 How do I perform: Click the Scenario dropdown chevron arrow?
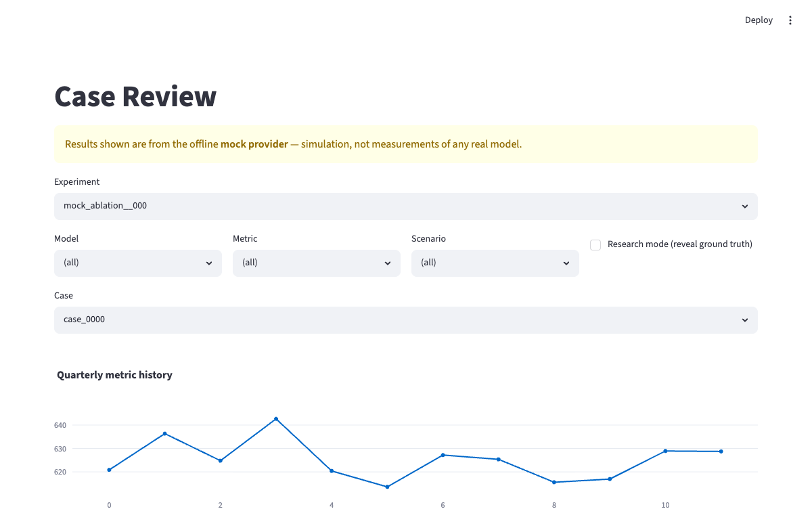pyautogui.click(x=566, y=263)
